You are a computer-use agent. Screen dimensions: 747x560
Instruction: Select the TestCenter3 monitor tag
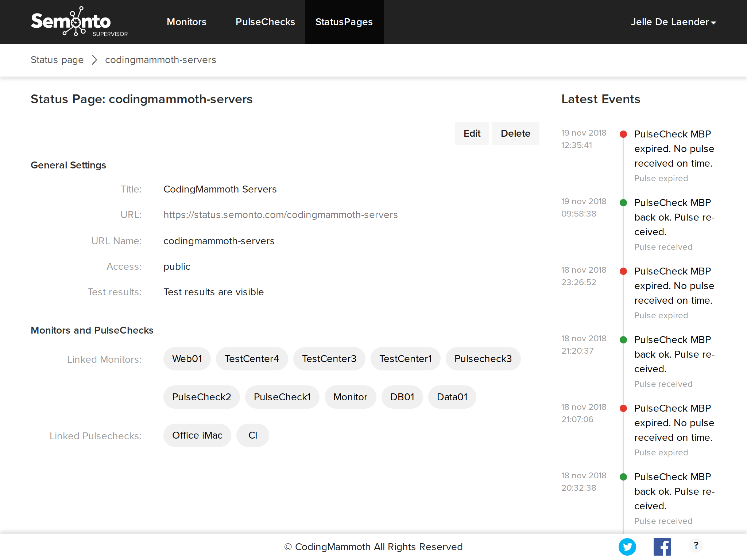[329, 359]
